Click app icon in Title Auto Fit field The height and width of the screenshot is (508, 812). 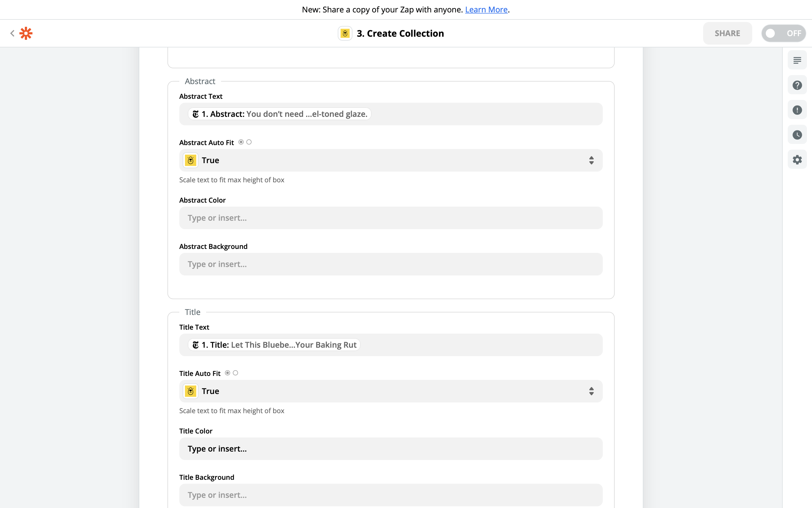click(191, 391)
